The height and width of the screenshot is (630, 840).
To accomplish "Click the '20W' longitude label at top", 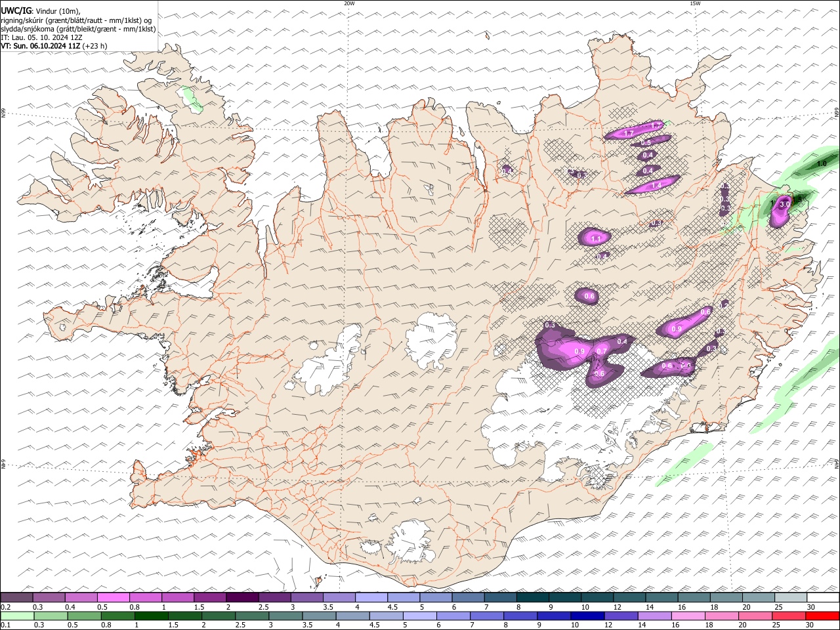I will click(350, 3).
